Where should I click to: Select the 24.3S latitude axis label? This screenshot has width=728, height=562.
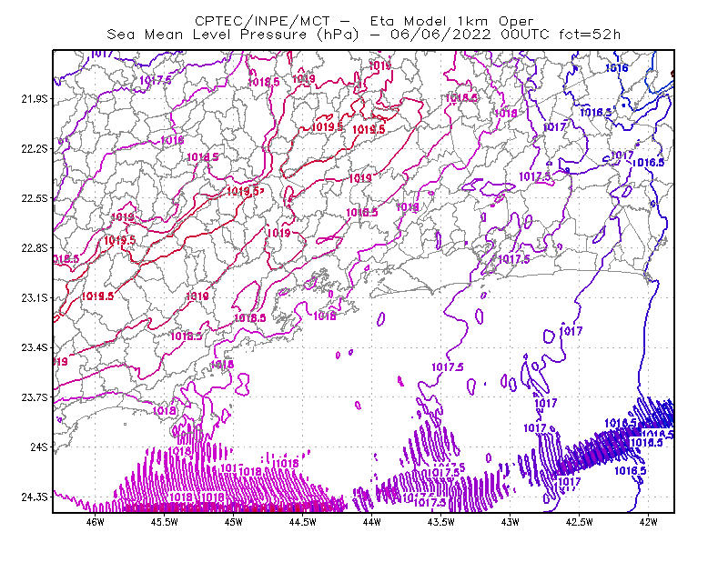tap(35, 497)
